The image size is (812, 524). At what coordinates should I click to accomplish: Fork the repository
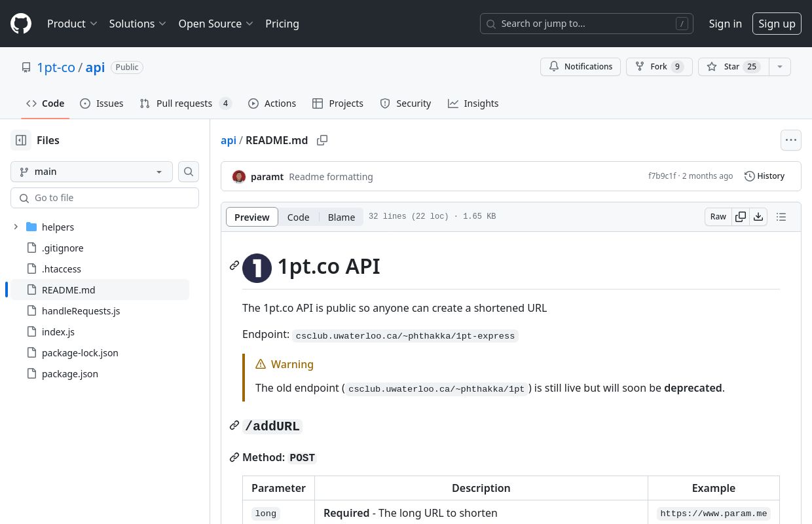click(x=659, y=67)
